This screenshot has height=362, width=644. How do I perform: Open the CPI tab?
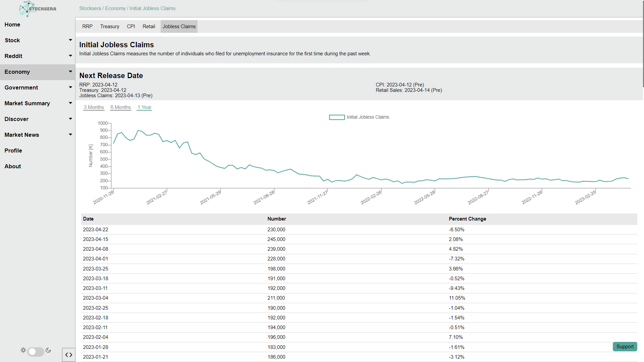(x=131, y=26)
